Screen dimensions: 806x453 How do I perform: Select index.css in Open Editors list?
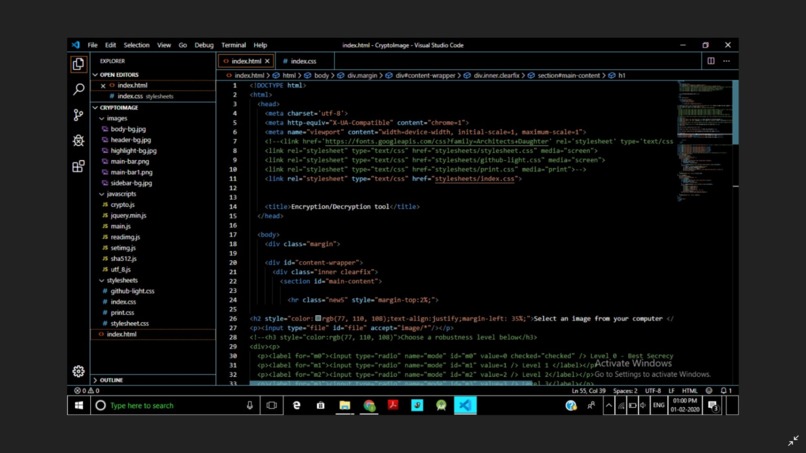[130, 96]
